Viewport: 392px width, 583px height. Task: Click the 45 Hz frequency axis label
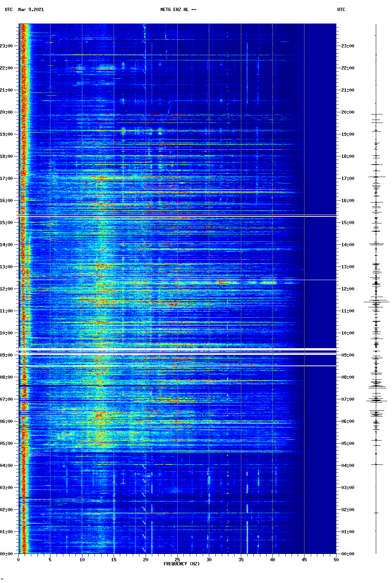(304, 560)
